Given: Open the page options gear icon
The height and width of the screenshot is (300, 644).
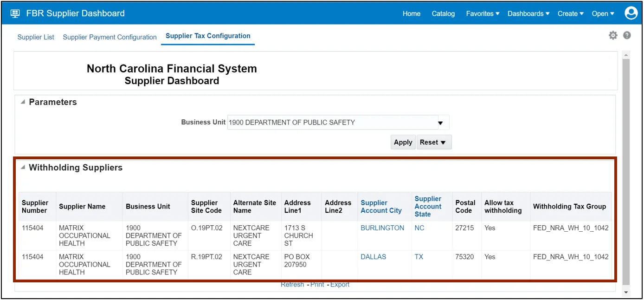Looking at the screenshot, I should pyautogui.click(x=613, y=35).
